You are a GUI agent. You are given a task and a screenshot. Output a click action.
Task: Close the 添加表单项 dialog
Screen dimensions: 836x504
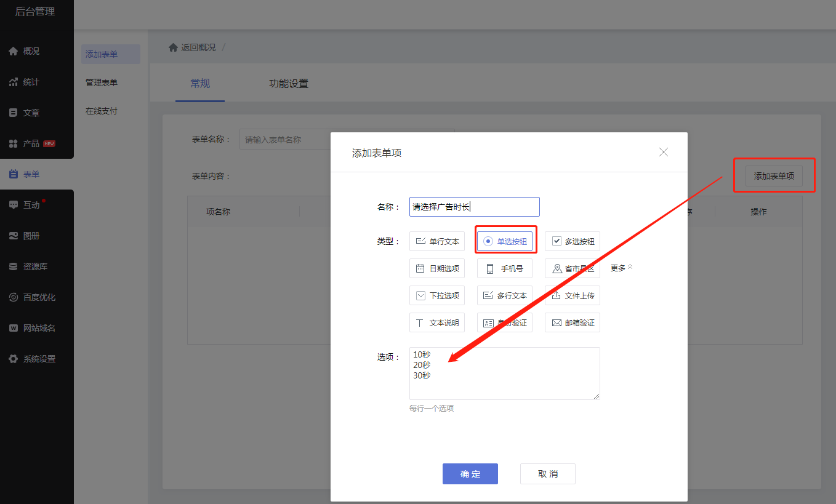pos(664,152)
